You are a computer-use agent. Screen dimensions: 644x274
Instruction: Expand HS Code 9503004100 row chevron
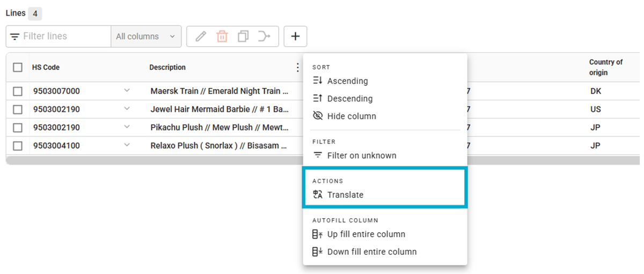point(127,145)
